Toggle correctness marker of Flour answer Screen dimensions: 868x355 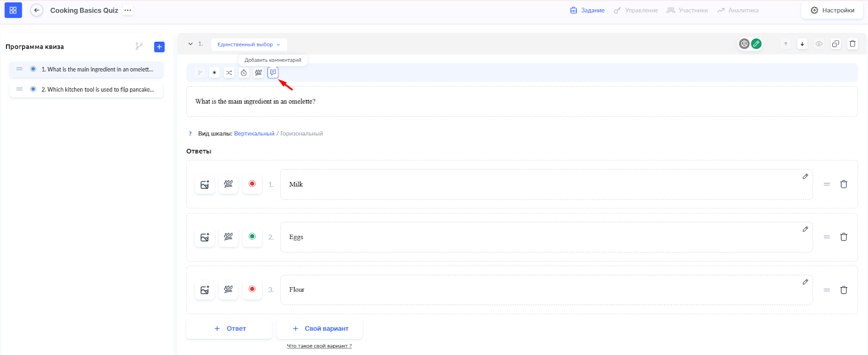(x=252, y=289)
